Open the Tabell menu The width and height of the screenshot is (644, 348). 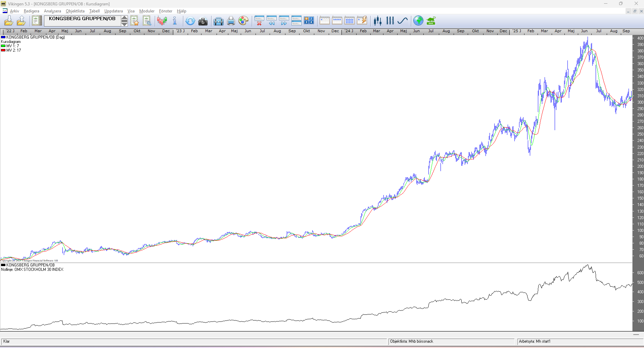click(x=94, y=11)
